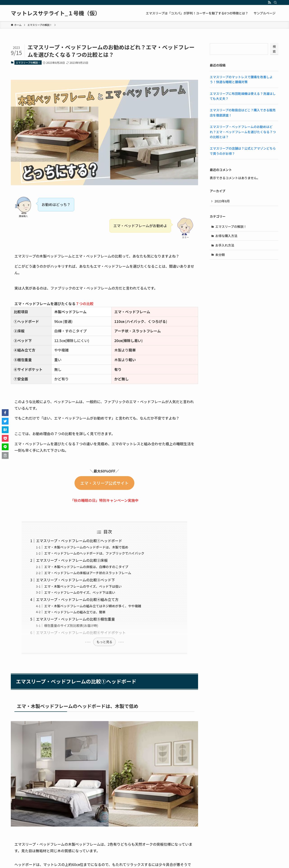Jump to contents 4-2 組み立ては、簡単

pos(75,612)
